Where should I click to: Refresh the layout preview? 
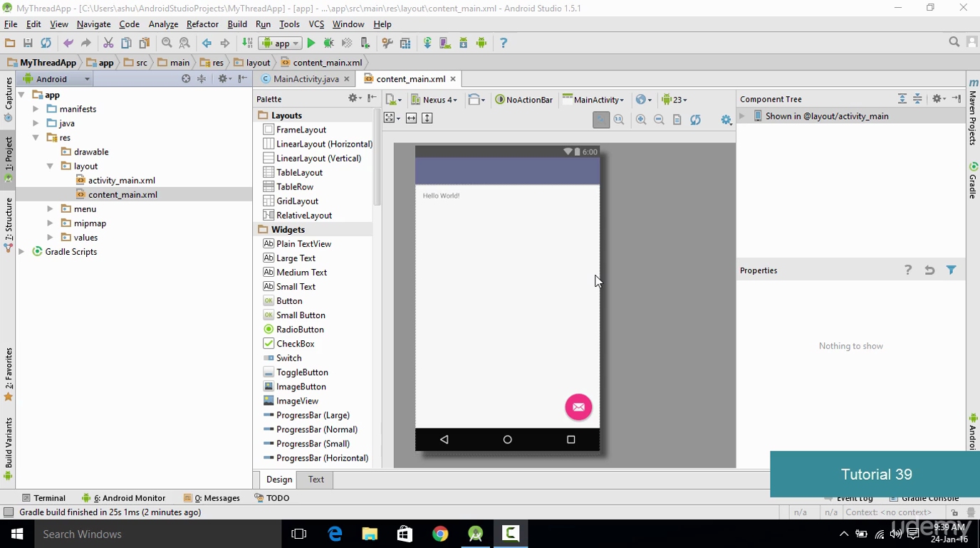695,120
